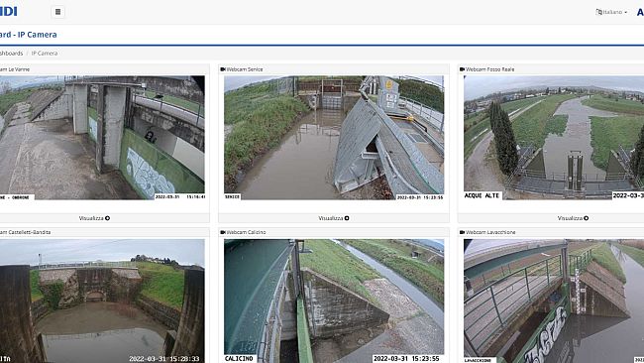The image size is (644, 363).
Task: Click Visualizza under Webcam Fosso Reale
Action: pos(573,218)
